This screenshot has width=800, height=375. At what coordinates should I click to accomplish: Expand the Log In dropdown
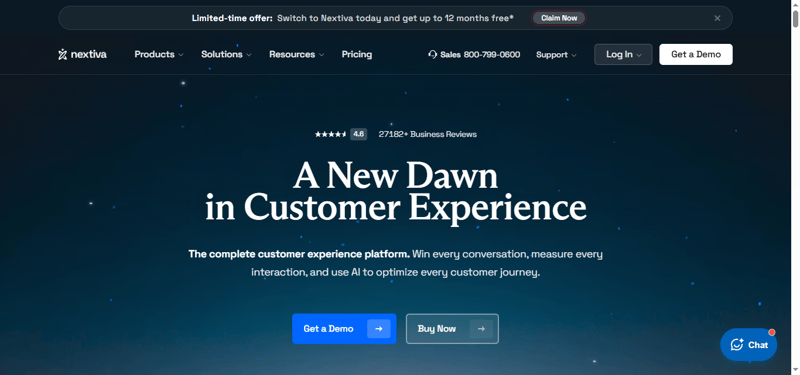pos(623,54)
